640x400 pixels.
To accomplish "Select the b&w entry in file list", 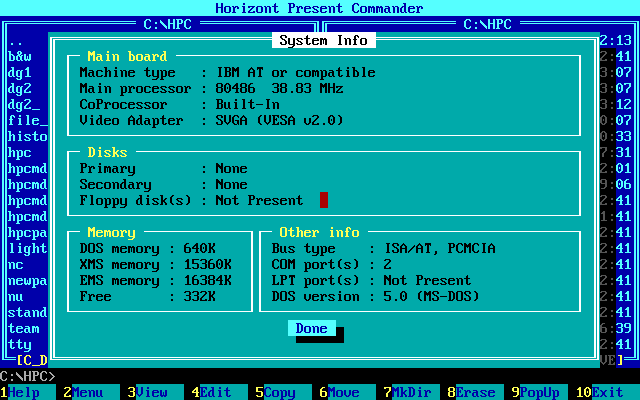I will (x=20, y=57).
